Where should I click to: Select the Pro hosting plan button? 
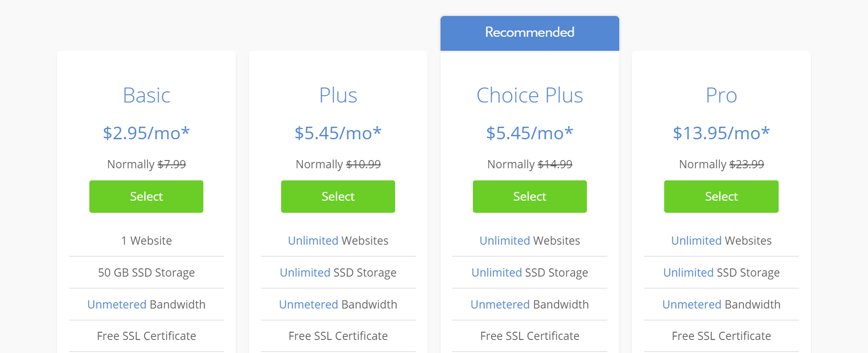coord(721,196)
